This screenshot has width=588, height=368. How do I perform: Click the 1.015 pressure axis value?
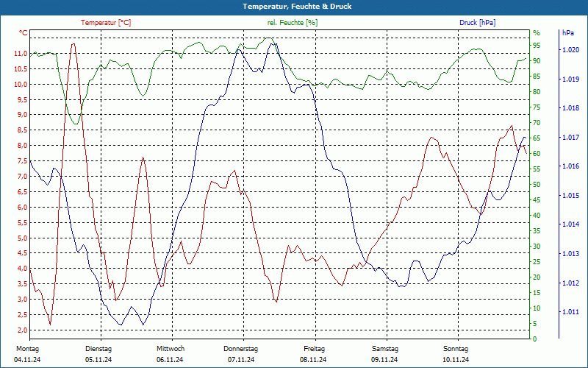[x=570, y=196]
